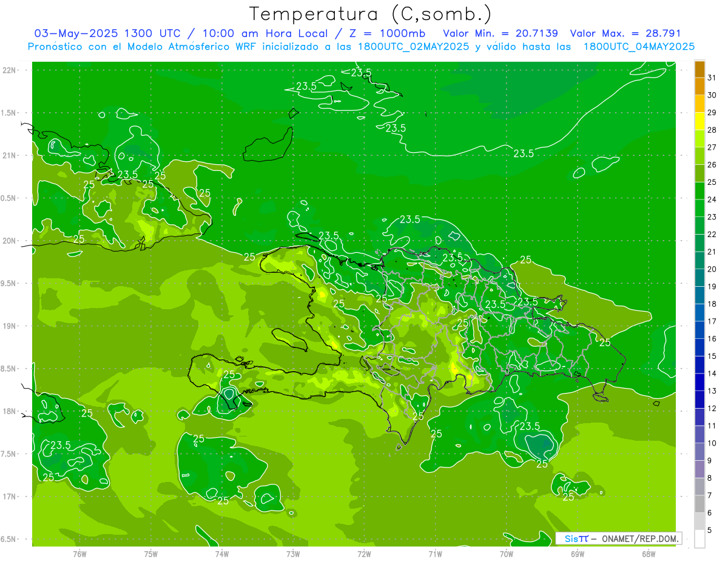Screen dimensions: 728x562
Task: Click the "21N" latitude axis label
Action: [9, 156]
